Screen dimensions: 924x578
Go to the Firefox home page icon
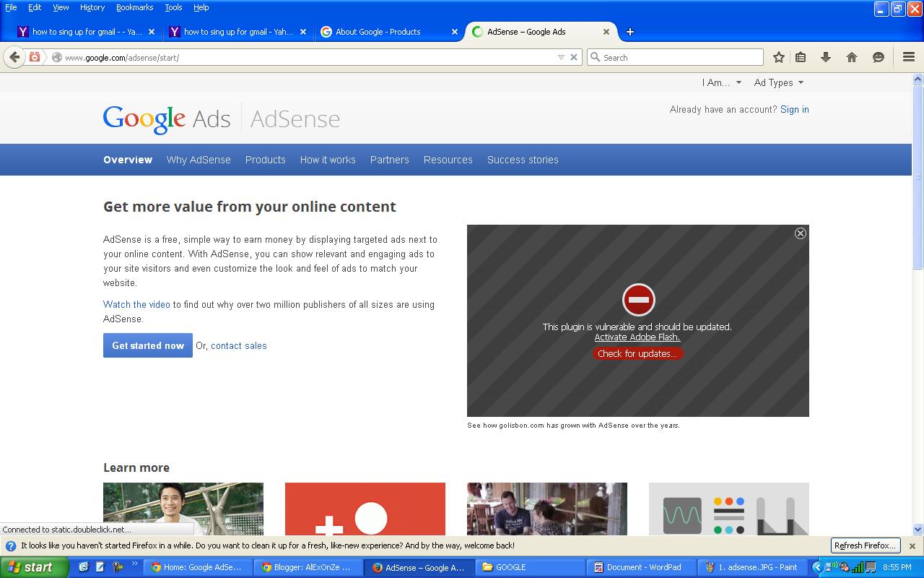[x=852, y=57]
